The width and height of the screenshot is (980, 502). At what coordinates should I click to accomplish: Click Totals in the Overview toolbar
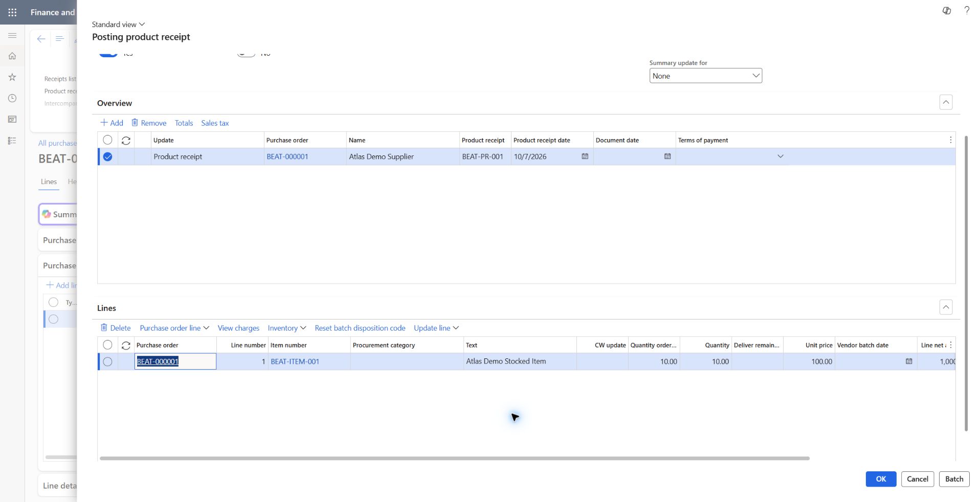point(184,123)
